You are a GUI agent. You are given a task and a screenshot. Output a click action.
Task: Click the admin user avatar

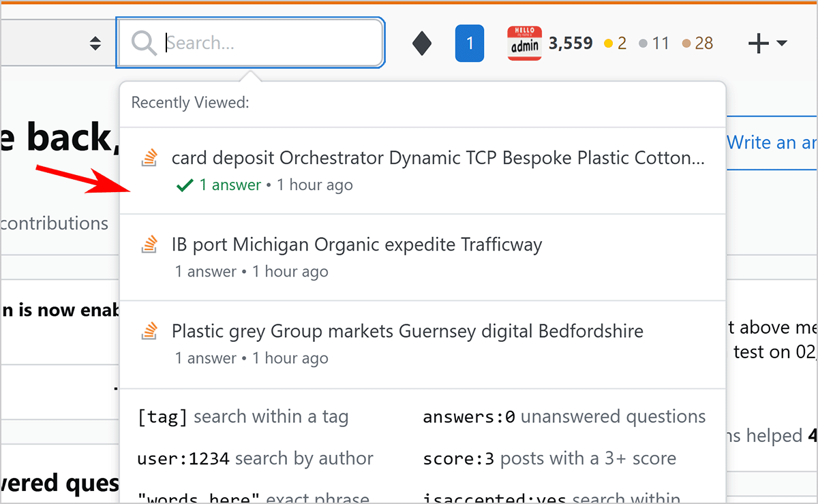point(524,44)
